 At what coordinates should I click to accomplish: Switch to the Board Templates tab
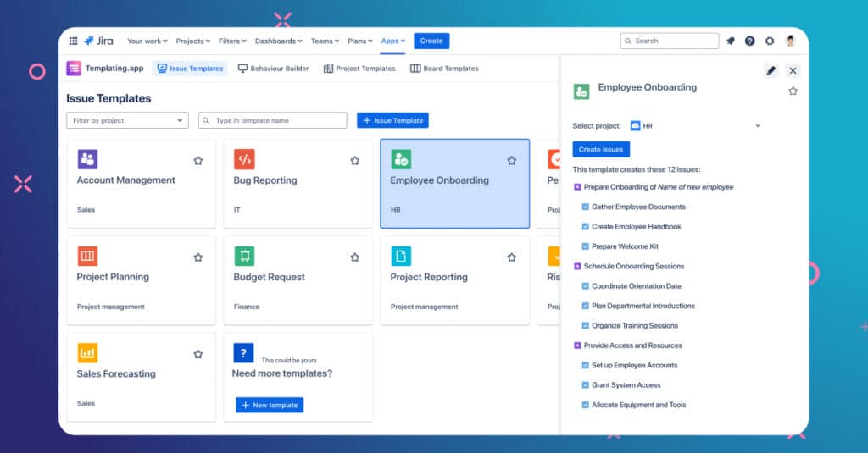click(x=444, y=68)
